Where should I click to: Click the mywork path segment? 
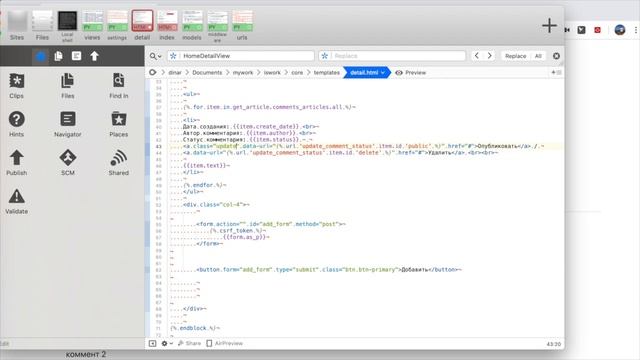[x=243, y=72]
